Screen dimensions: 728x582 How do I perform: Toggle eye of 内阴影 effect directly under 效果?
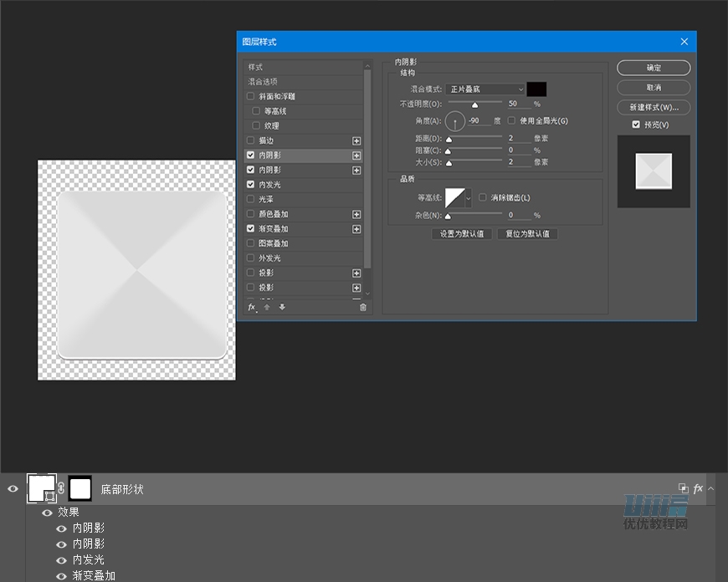[x=61, y=528]
